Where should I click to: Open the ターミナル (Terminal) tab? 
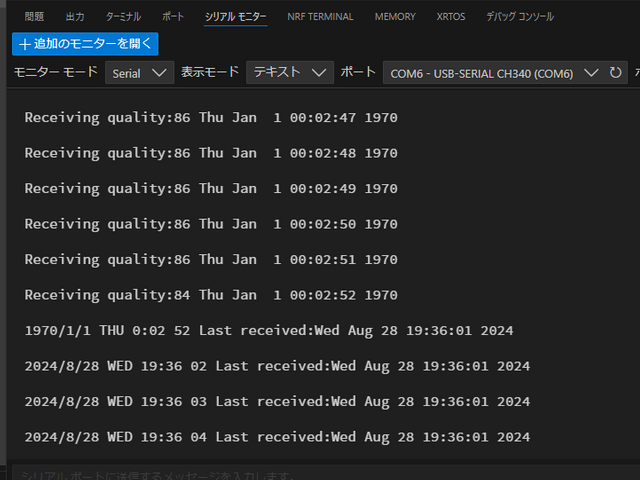(123, 17)
